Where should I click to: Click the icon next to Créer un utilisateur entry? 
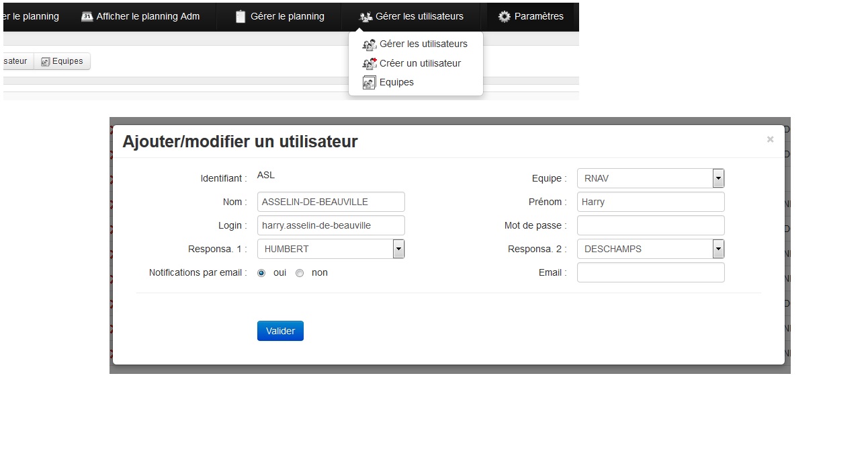tap(369, 63)
